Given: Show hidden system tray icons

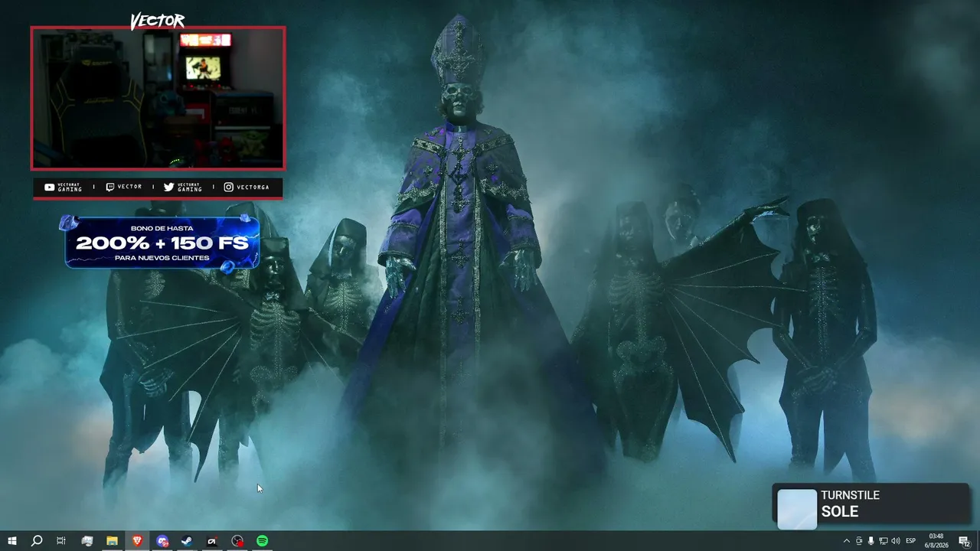Looking at the screenshot, I should 846,541.
